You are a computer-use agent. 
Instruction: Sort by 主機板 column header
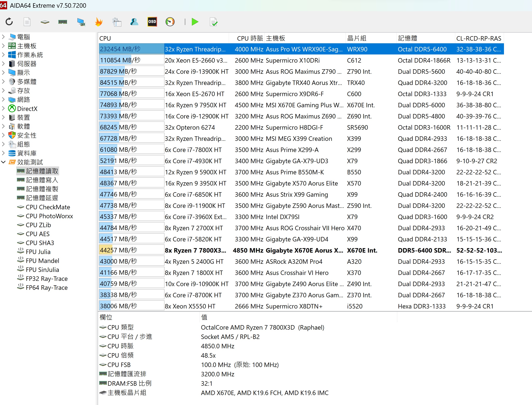click(x=305, y=38)
